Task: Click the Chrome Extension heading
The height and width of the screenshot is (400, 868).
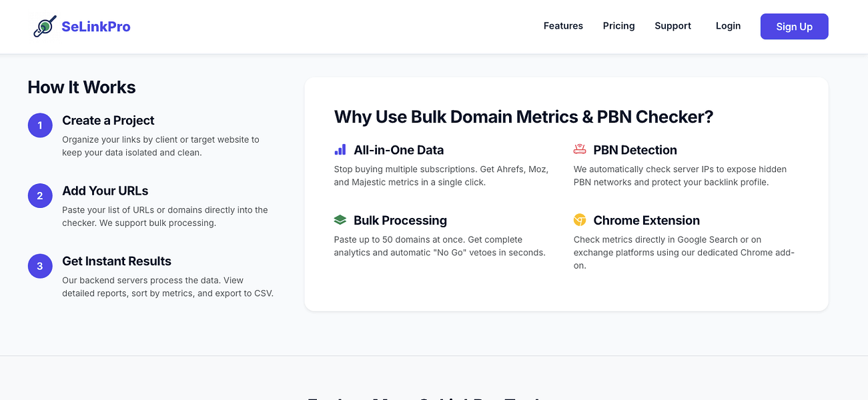Action: 646,220
